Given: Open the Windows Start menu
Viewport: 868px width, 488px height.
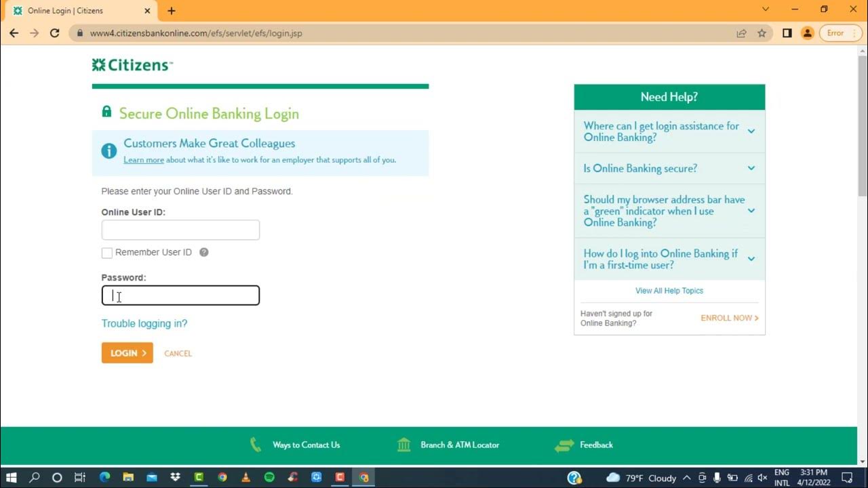Looking at the screenshot, I should [x=12, y=477].
